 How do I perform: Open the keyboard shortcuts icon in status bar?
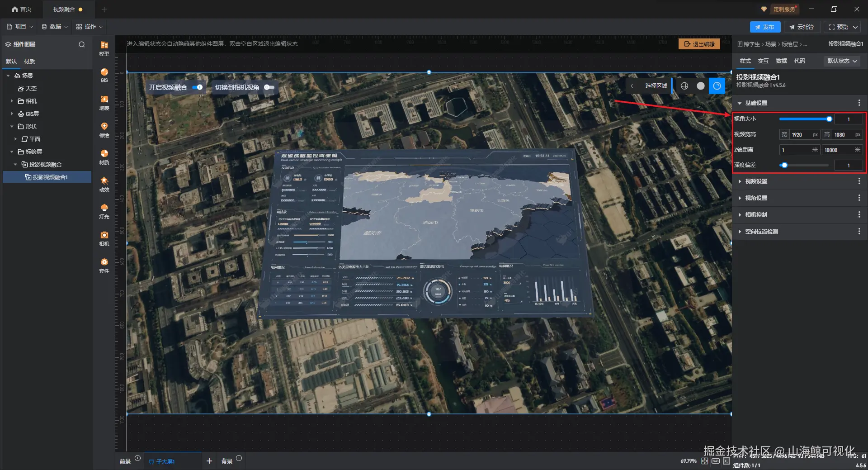point(716,461)
